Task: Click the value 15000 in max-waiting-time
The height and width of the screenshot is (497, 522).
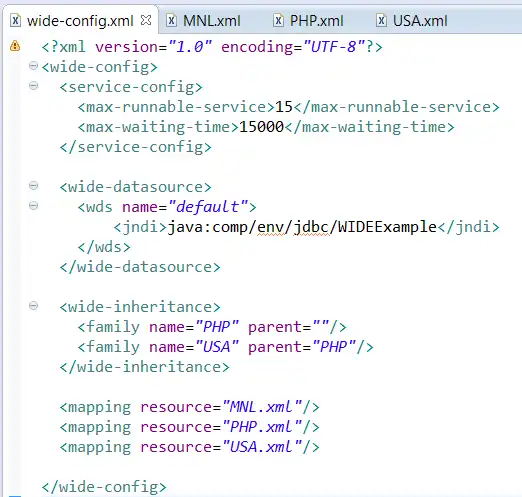Action: 261,127
